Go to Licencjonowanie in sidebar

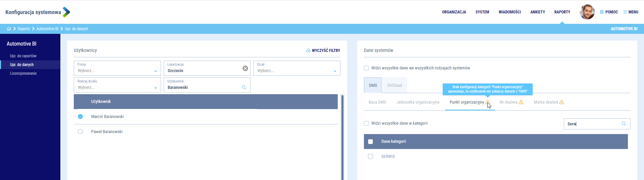click(x=23, y=73)
